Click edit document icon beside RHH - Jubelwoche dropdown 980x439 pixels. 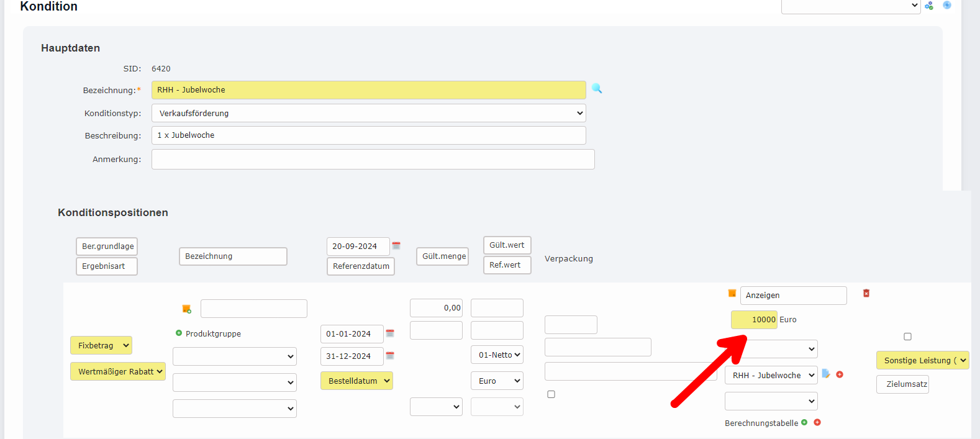pyautogui.click(x=826, y=374)
